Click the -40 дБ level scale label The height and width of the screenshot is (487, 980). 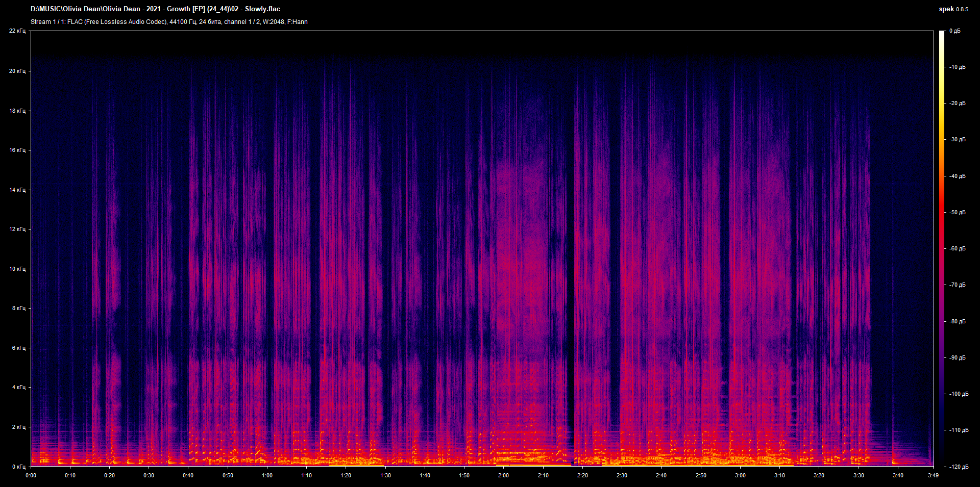957,176
